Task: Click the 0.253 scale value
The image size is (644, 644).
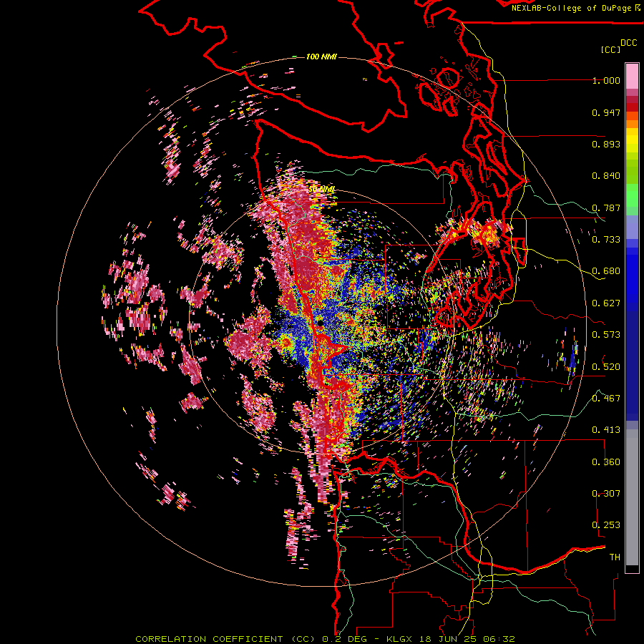Action: (x=606, y=525)
